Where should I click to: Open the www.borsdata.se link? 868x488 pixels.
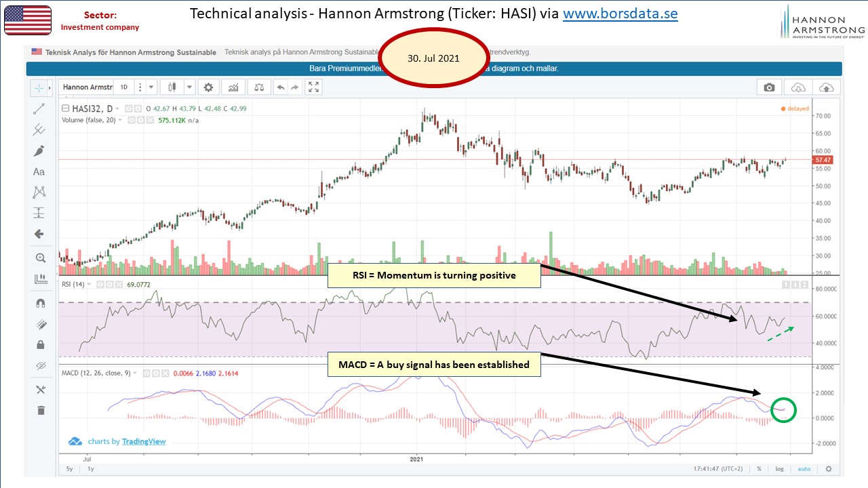[x=620, y=14]
